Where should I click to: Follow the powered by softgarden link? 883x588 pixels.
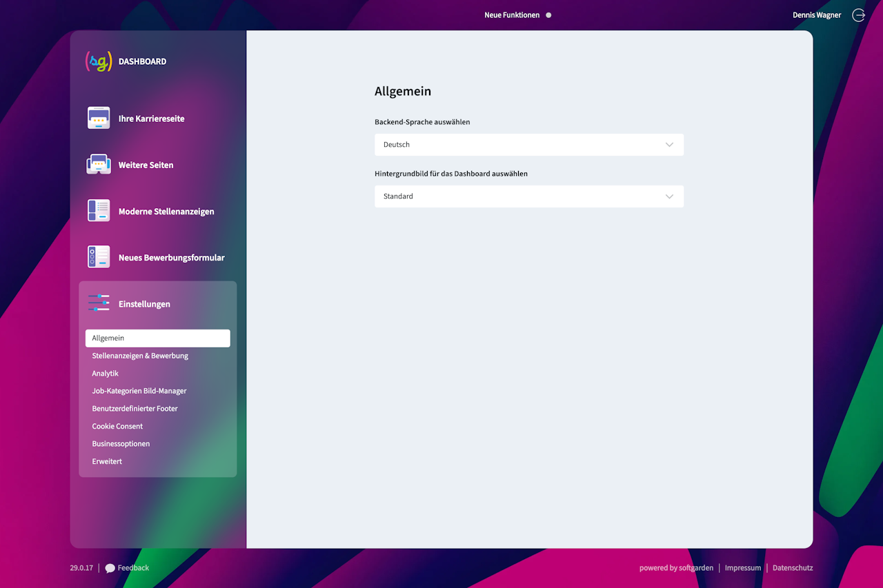[676, 568]
